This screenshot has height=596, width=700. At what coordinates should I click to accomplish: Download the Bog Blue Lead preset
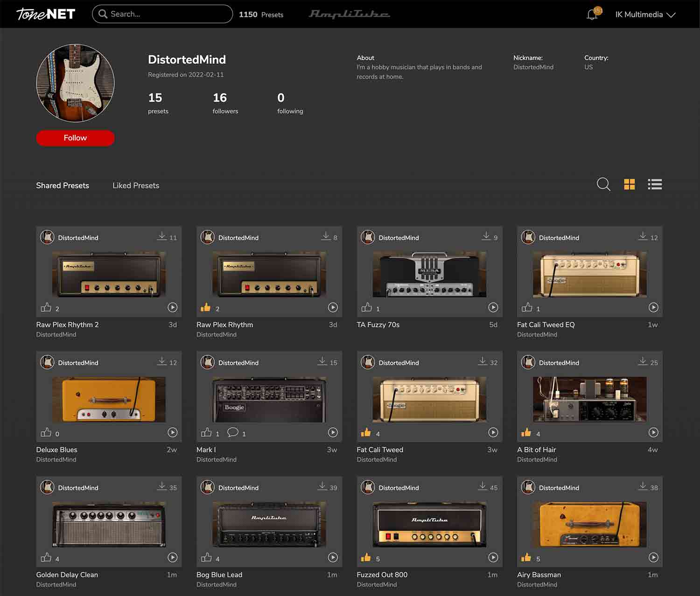pos(322,486)
